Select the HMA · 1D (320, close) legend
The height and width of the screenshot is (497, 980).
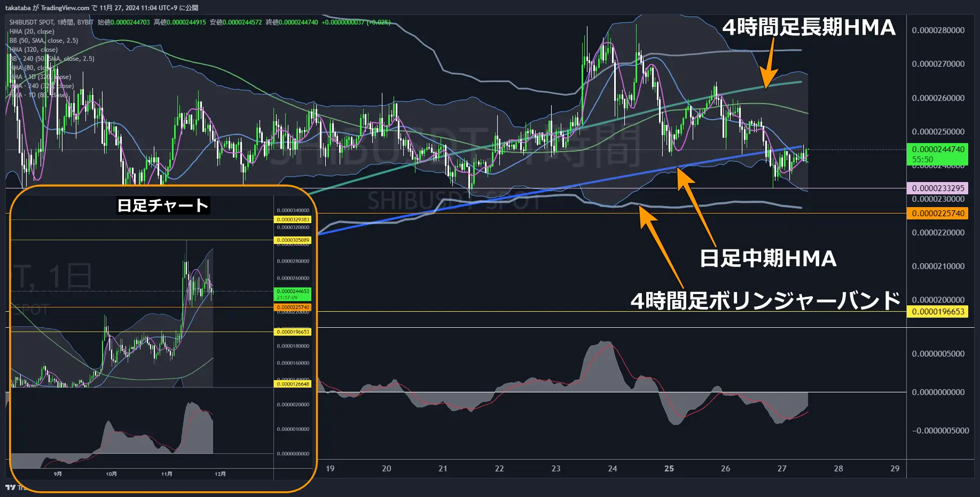click(x=40, y=77)
